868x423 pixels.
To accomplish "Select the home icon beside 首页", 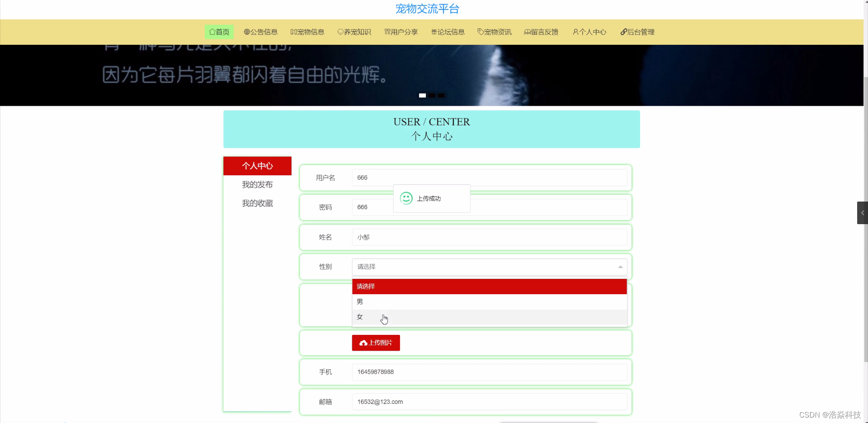I will [212, 32].
